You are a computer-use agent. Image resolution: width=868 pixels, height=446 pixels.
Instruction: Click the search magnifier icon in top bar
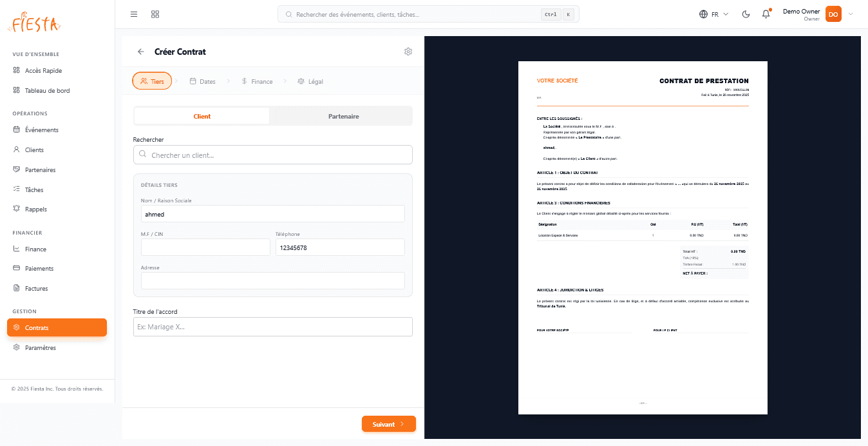pyautogui.click(x=288, y=14)
